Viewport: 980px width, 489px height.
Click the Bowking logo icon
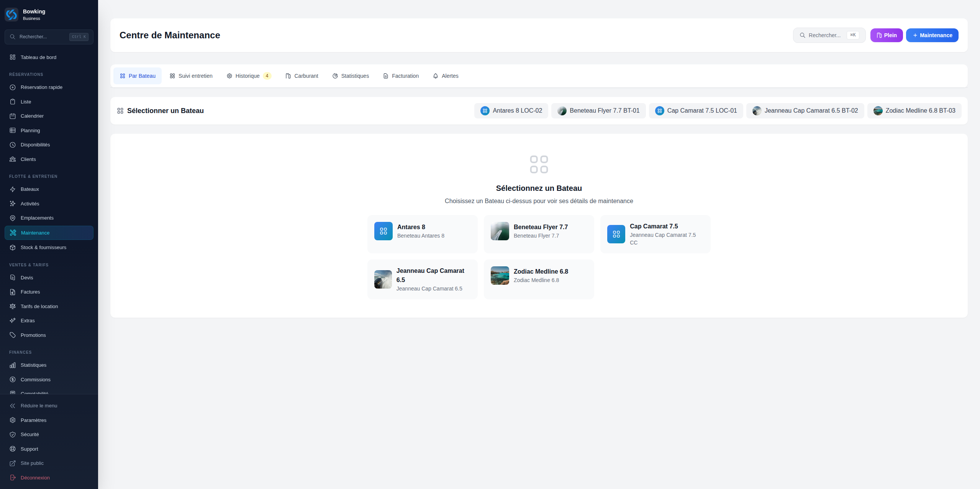[11, 15]
